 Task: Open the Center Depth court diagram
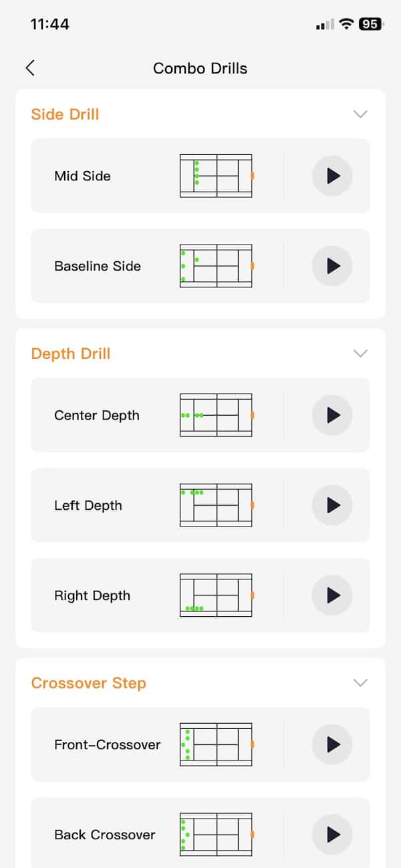coord(217,415)
